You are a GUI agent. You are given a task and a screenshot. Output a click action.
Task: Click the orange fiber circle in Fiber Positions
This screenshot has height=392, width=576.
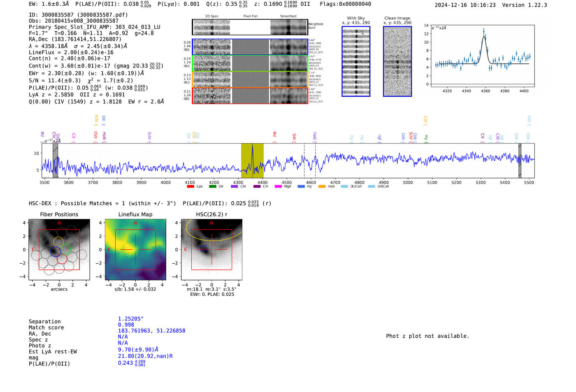coord(58,243)
